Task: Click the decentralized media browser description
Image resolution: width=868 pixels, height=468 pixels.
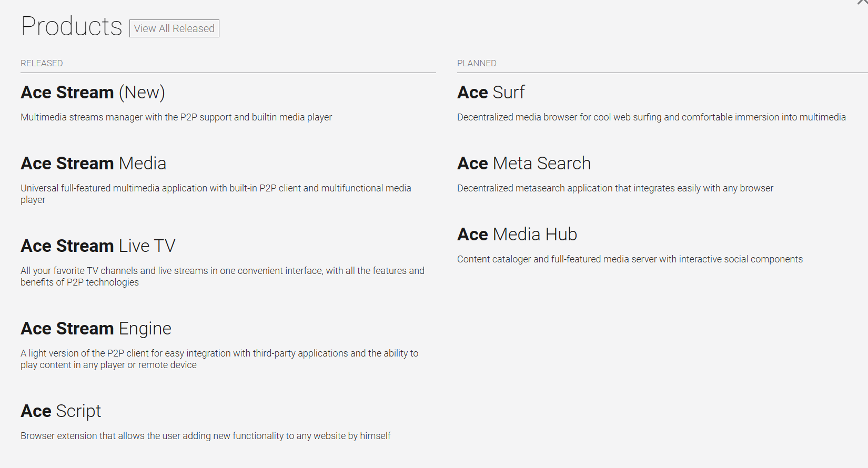Action: [x=651, y=117]
